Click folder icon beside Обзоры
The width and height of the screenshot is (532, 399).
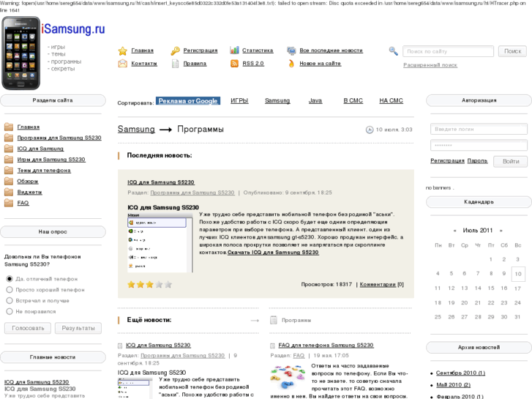(9, 182)
